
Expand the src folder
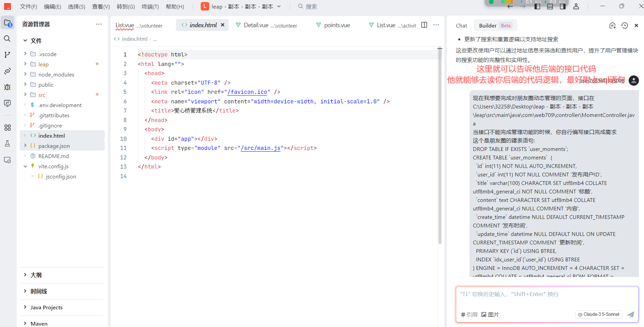click(x=25, y=94)
